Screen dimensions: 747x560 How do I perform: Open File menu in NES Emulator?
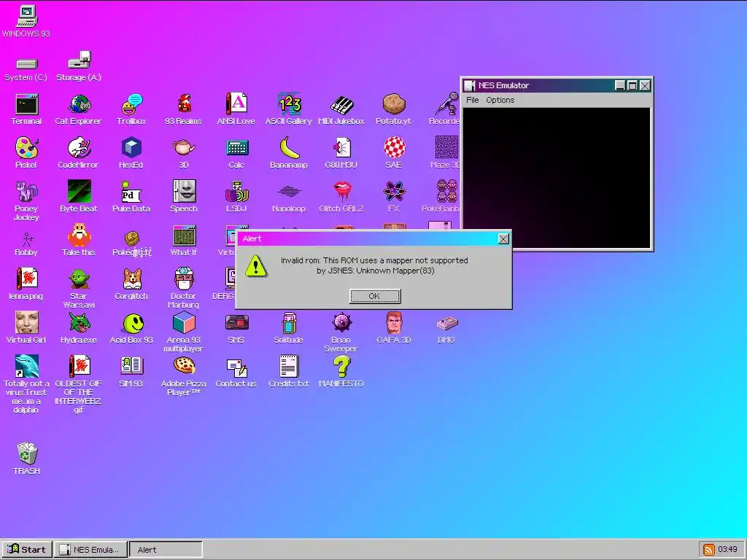[473, 100]
